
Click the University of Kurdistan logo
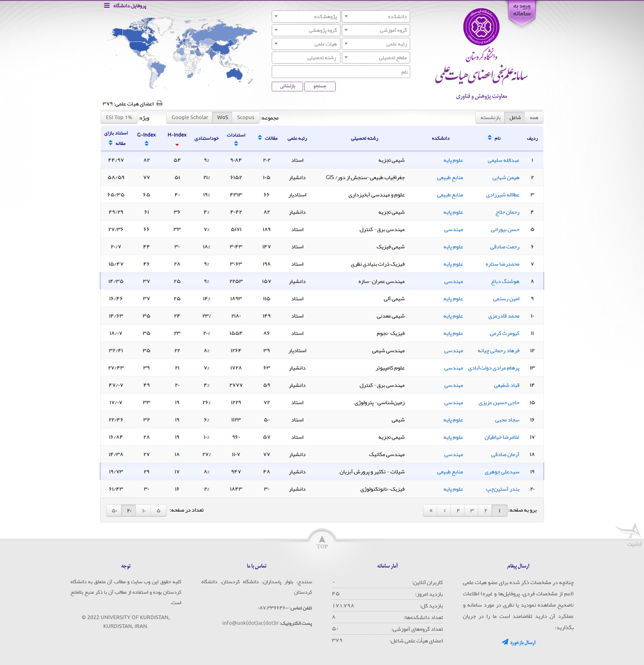click(481, 27)
